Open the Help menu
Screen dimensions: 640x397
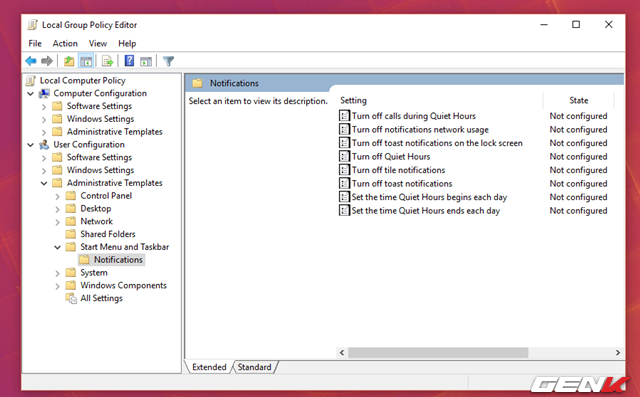(127, 43)
